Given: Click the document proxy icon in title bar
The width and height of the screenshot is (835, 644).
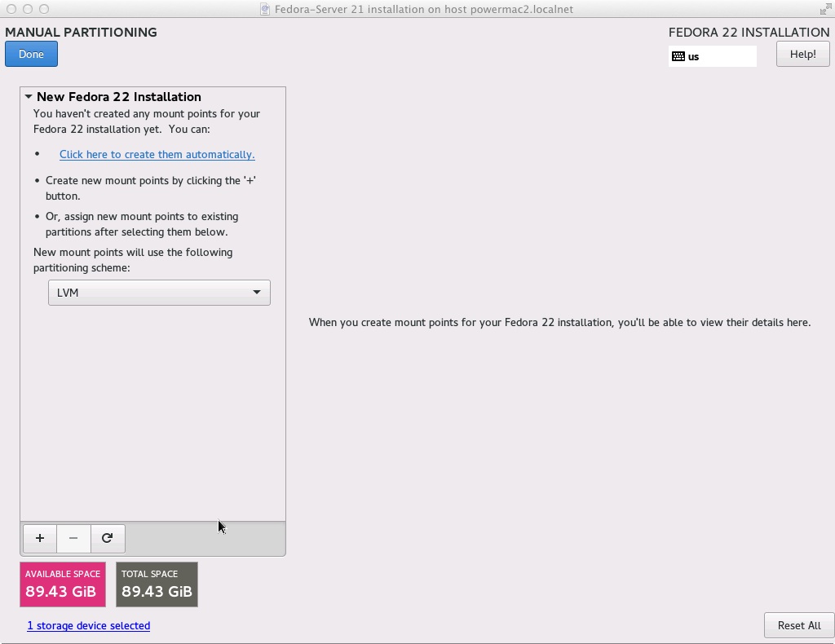Looking at the screenshot, I should pyautogui.click(x=265, y=9).
